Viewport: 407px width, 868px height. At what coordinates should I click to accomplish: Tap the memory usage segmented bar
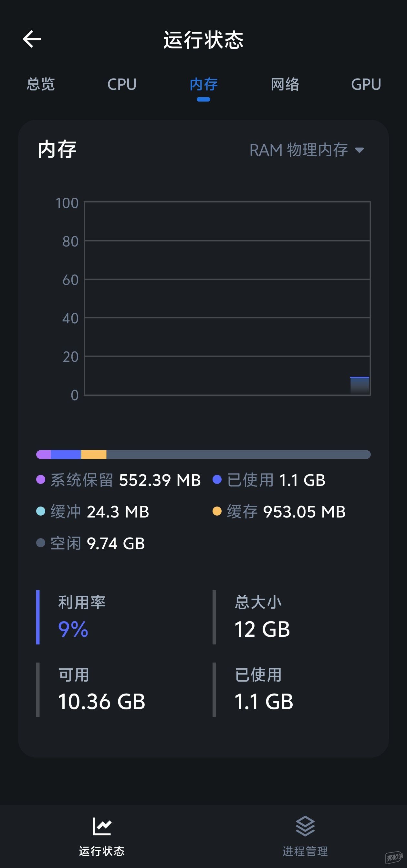click(203, 455)
